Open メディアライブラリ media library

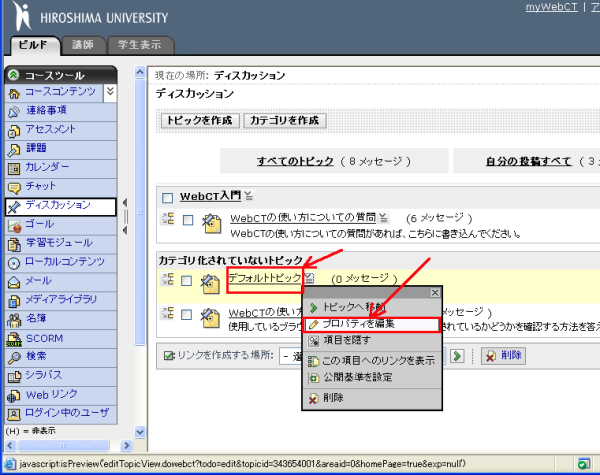[61, 299]
